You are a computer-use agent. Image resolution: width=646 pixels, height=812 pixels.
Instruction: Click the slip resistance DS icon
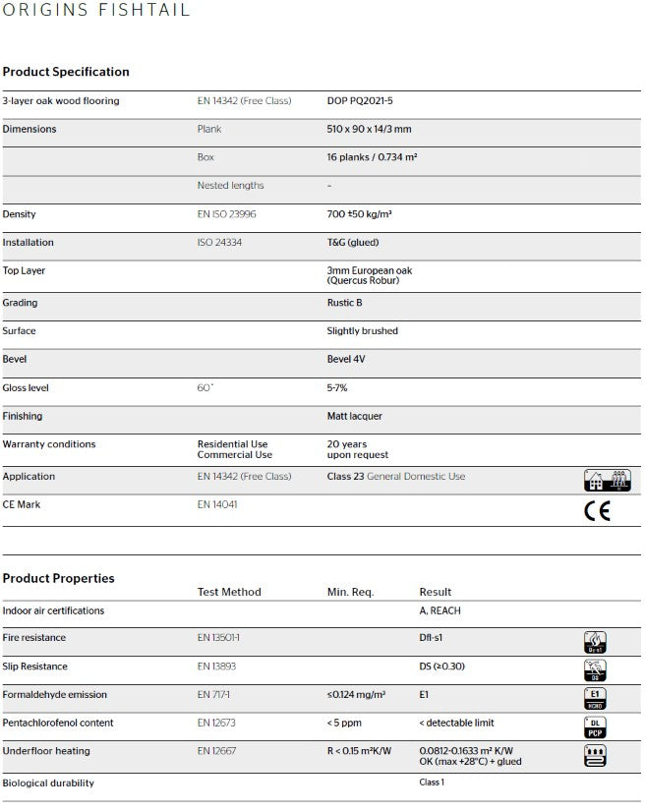pos(595,670)
